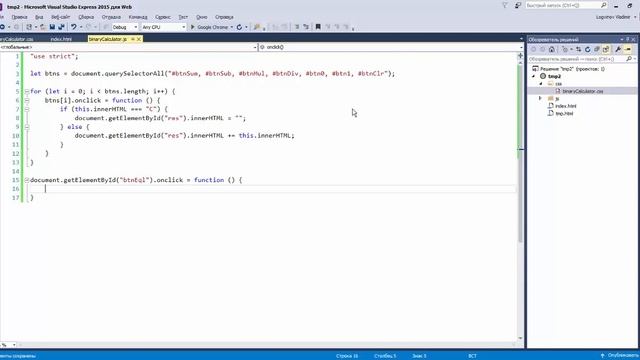Image resolution: width=640 pixels, height=360 pixels.
Task: Open the editor zoom percentage dropdown
Action: (x=14, y=345)
